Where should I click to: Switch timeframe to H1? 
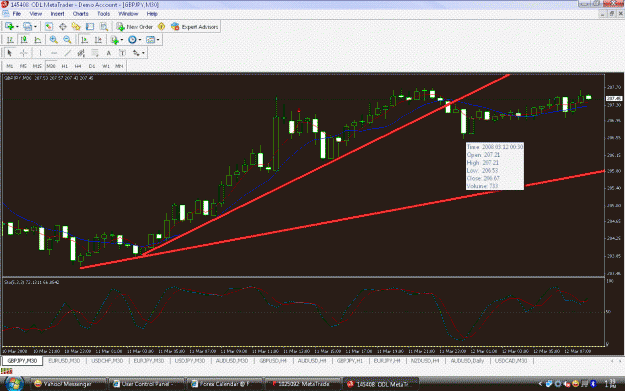pyautogui.click(x=65, y=66)
